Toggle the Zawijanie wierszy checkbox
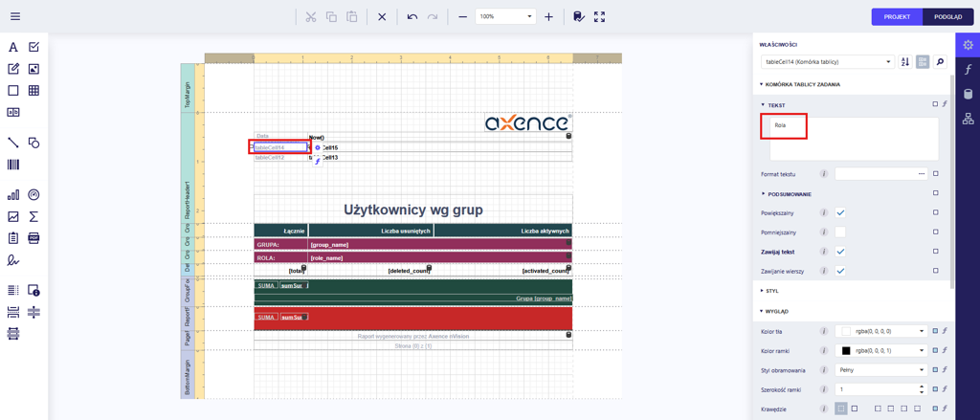The image size is (980, 420). [x=840, y=271]
